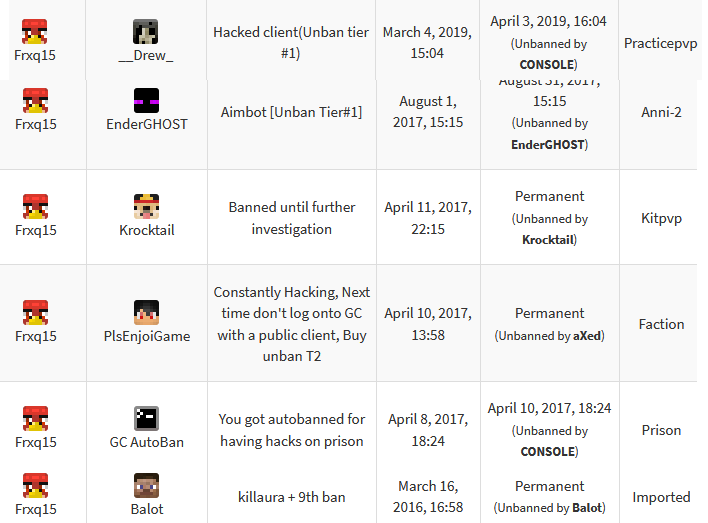Click Frxq15 name in the Anni-2 row

pos(36,124)
